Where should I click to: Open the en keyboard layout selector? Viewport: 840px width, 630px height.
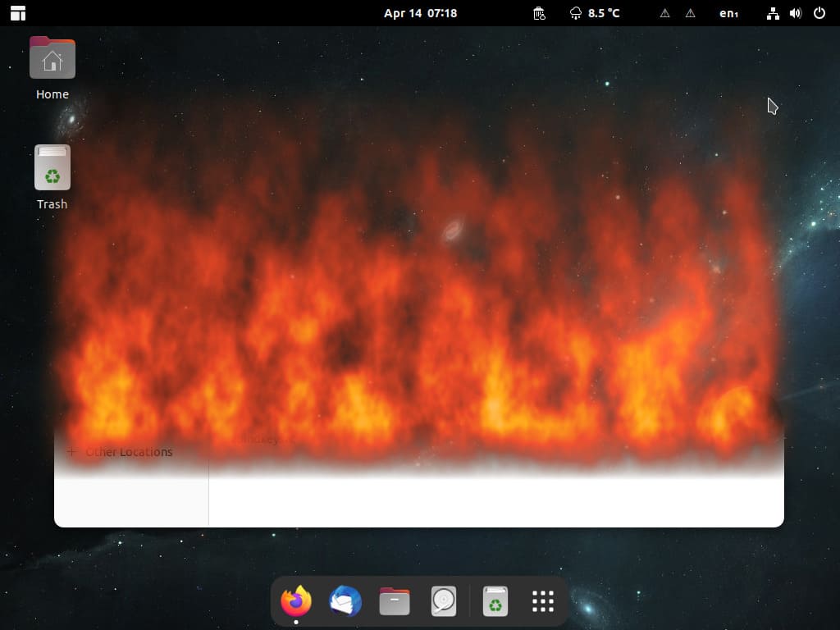click(x=728, y=13)
